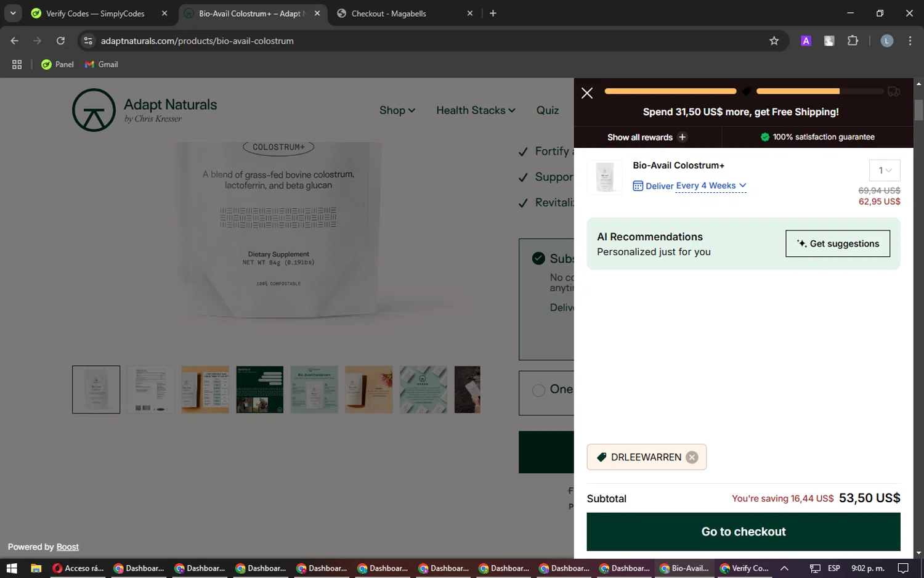Open the Extensions puzzle icon
The image size is (924, 578).
pos(853,41)
